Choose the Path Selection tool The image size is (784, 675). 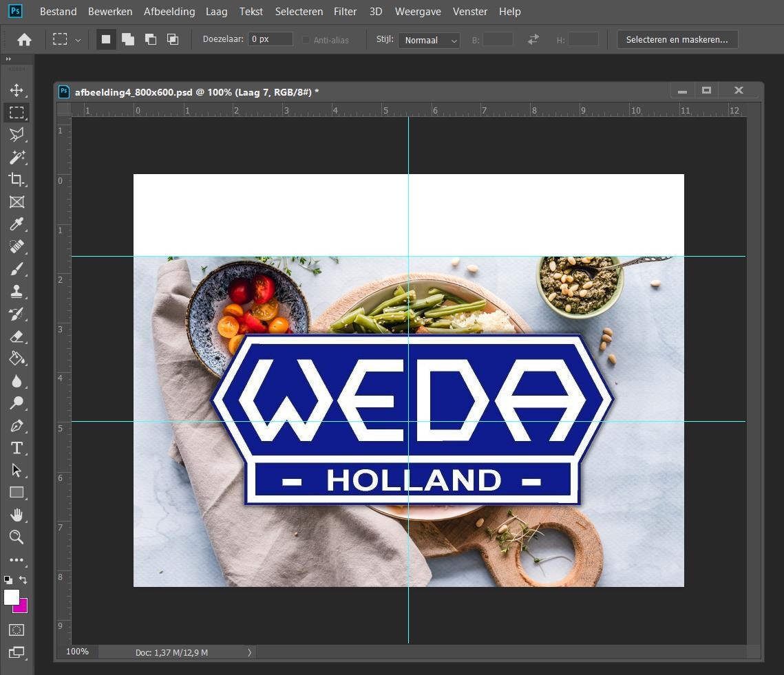17,470
